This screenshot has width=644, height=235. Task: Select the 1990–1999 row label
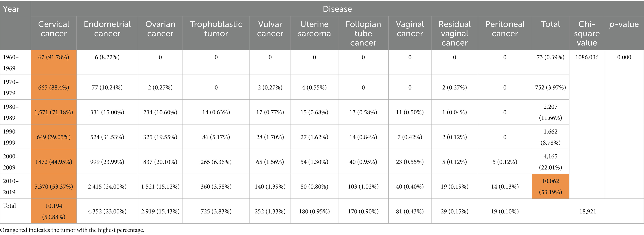[11, 137]
